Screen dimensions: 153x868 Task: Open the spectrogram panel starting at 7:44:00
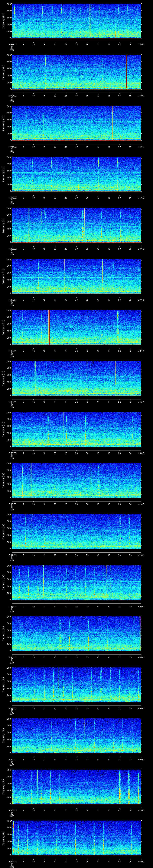(77, 685)
